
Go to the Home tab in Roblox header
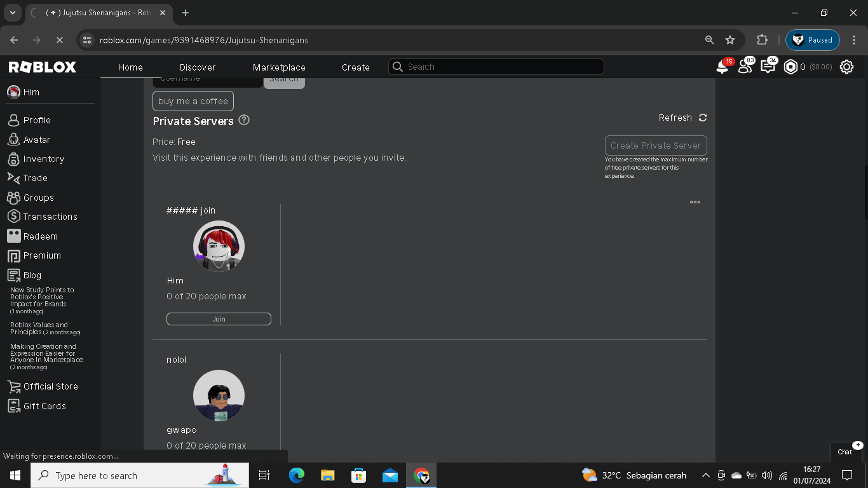pos(130,67)
